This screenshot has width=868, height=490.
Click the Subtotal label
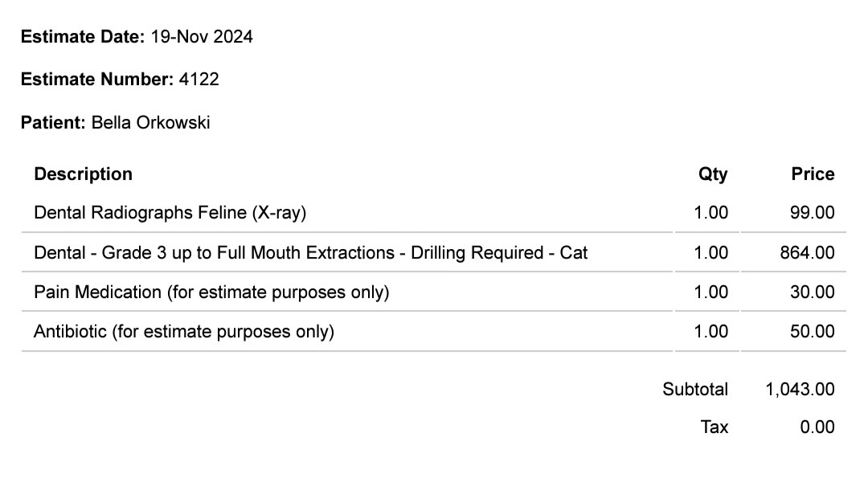pyautogui.click(x=695, y=390)
